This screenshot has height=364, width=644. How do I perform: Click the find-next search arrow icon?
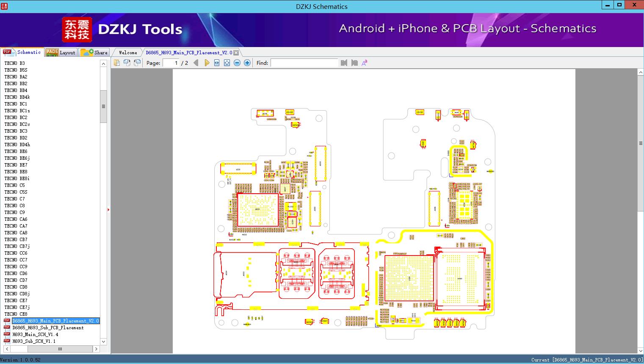[x=355, y=62]
